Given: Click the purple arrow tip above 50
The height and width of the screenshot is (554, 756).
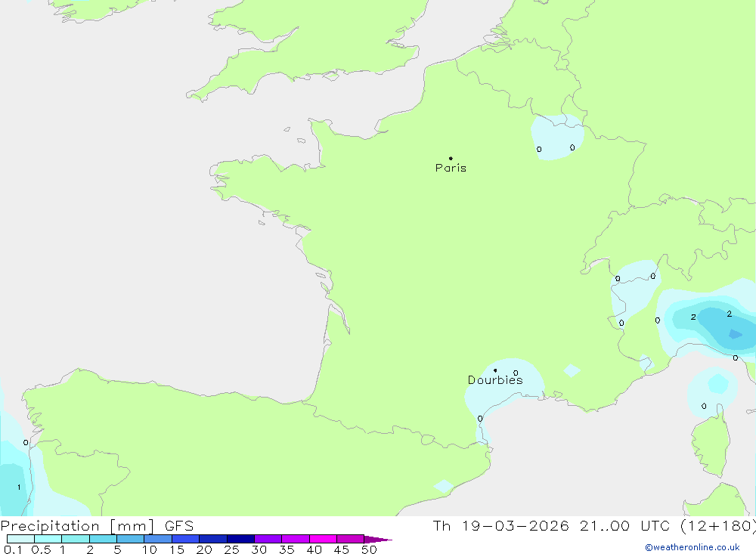Looking at the screenshot, I should tap(378, 540).
